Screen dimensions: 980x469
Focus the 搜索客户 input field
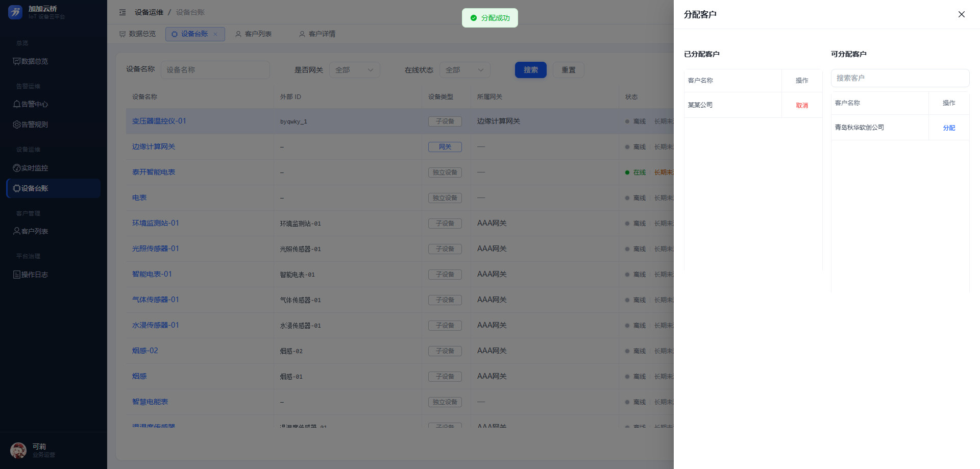pyautogui.click(x=900, y=78)
